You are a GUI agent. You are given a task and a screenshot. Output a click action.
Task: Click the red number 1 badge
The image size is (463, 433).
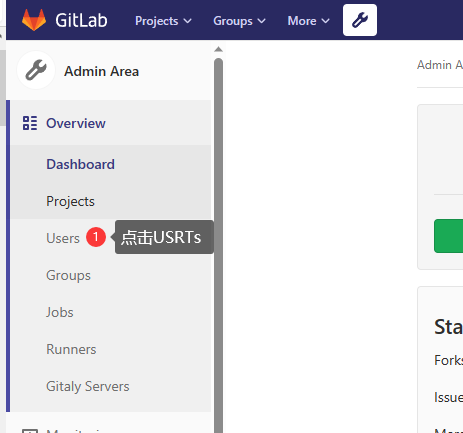[96, 237]
